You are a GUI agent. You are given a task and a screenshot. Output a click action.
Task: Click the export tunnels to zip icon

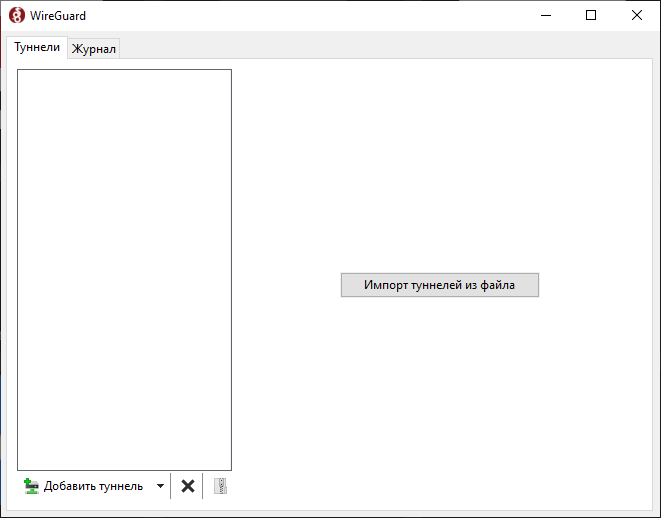coord(221,486)
